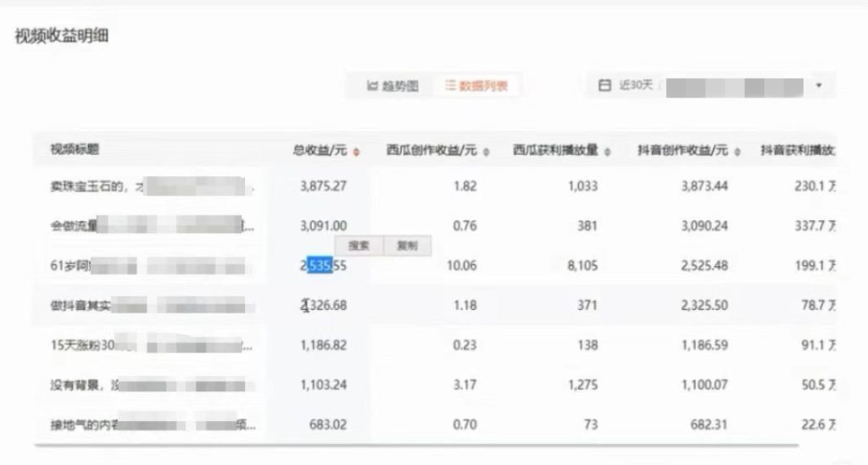This screenshot has width=868, height=465.
Task: Click the 视频标题 column header
Action: click(75, 149)
